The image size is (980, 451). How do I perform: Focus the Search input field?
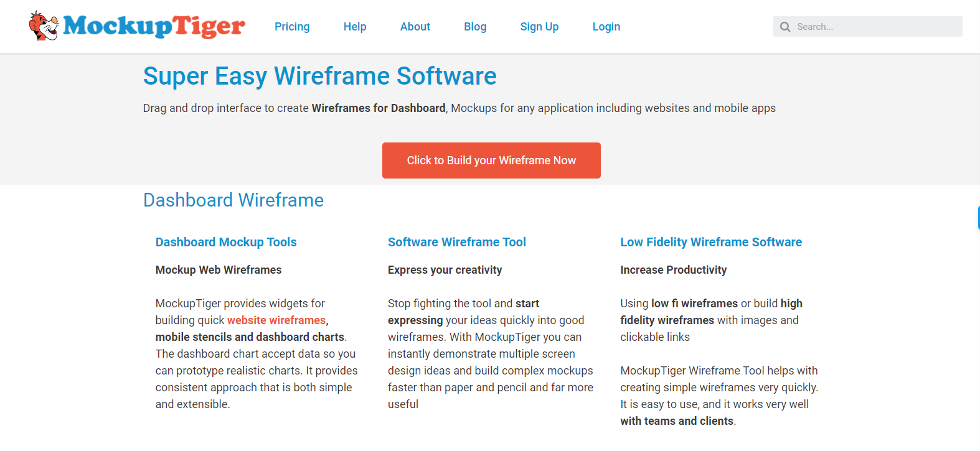point(868,27)
